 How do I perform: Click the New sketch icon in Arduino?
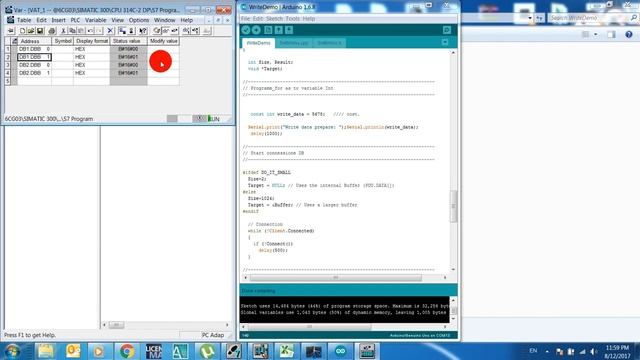click(268, 30)
